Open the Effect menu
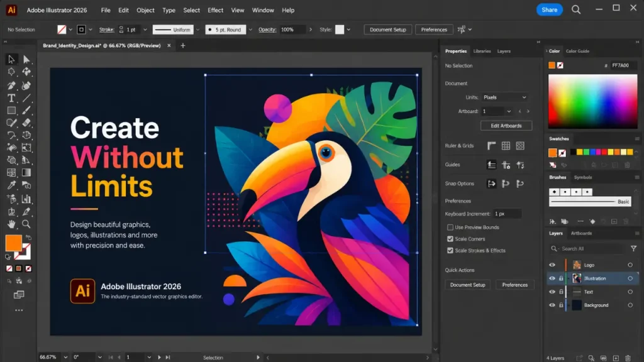This screenshot has width=644, height=362. tap(215, 10)
